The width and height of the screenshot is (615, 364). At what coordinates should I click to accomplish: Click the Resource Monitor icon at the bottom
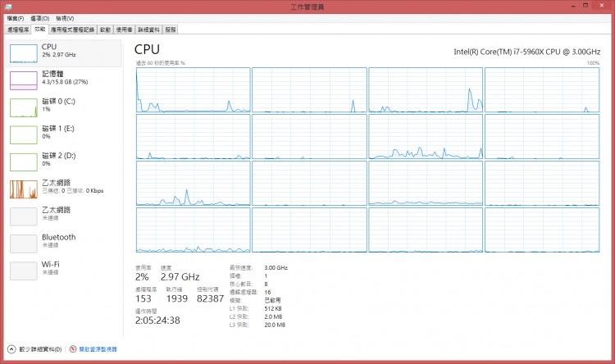tap(73, 349)
